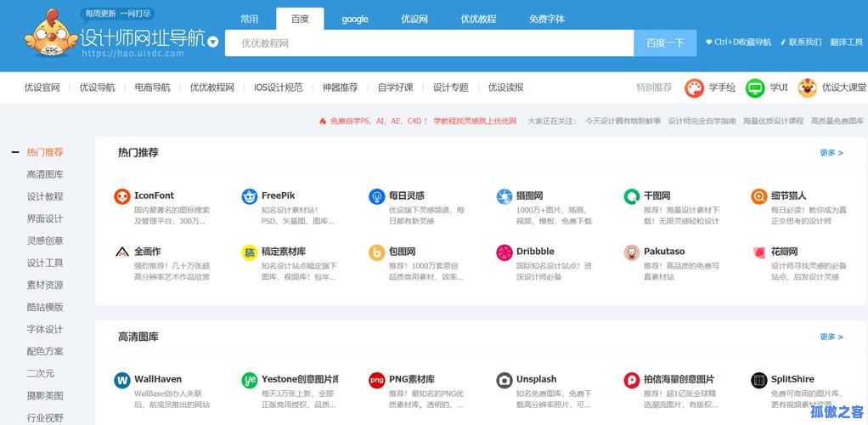Open the Unsplash camera icon
This screenshot has height=425, width=868.
pyautogui.click(x=504, y=380)
